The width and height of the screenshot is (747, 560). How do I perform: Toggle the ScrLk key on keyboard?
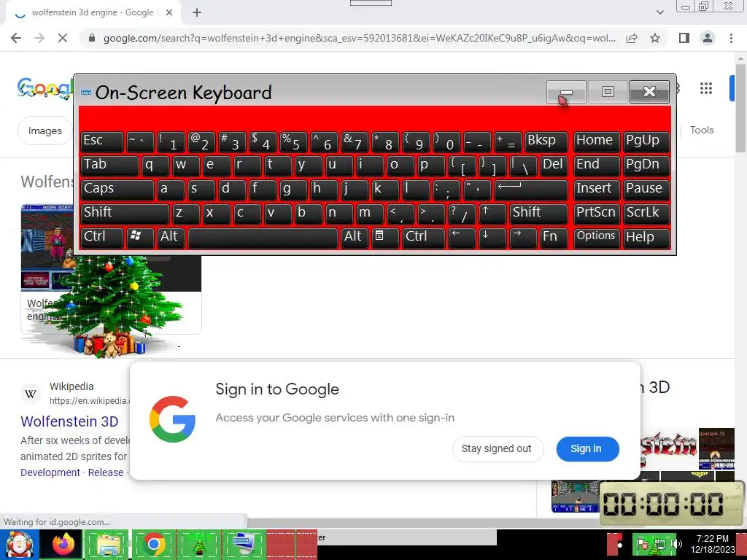click(x=646, y=213)
